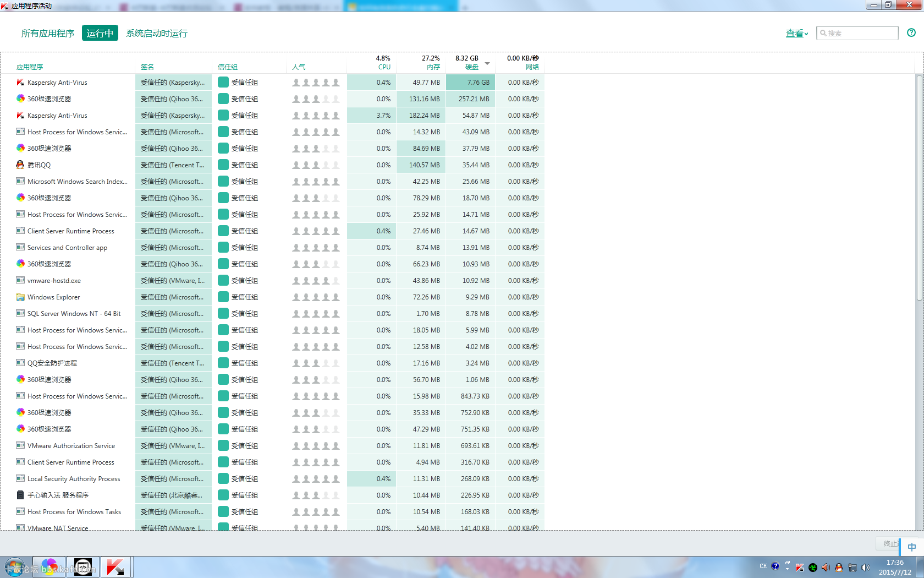Viewport: 924px width, 578px height.
Task: Sort by the 网络 column header
Action: 532,67
